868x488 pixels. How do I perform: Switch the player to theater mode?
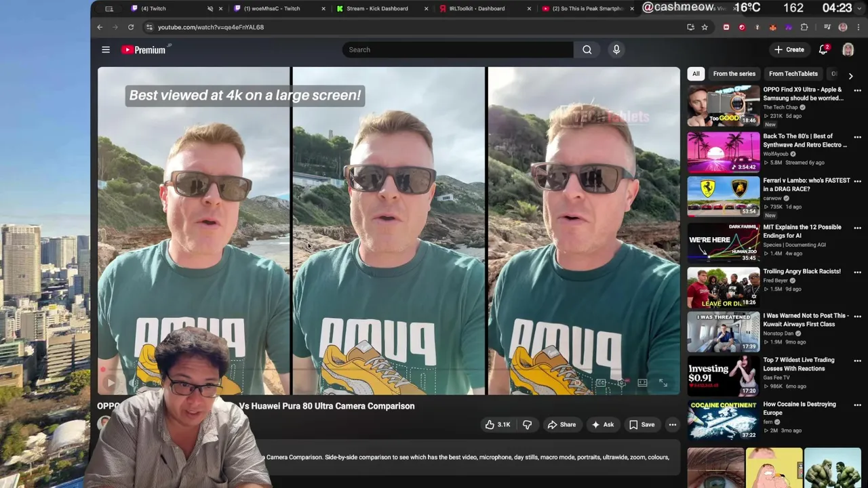coord(642,383)
